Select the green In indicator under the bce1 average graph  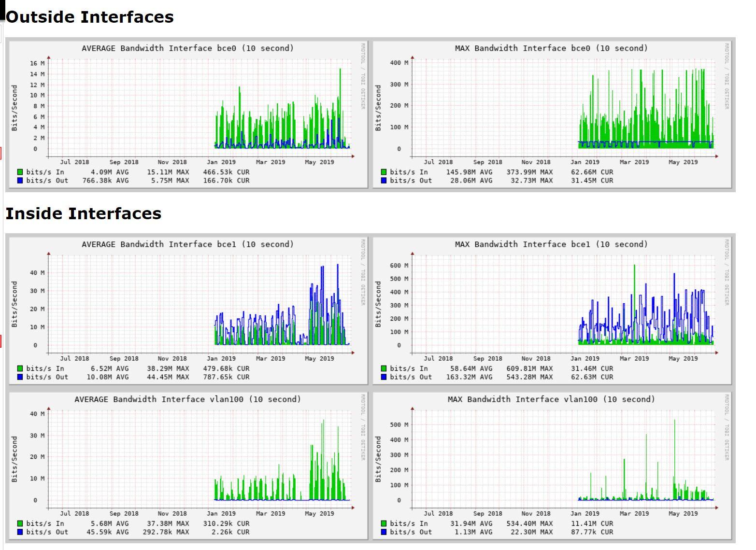19,368
